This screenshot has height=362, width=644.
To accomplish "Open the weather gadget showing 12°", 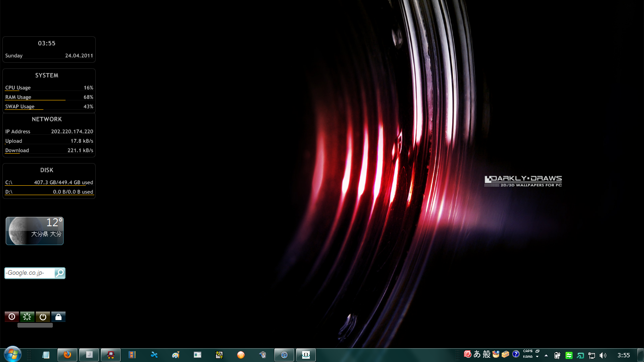I will (x=34, y=231).
